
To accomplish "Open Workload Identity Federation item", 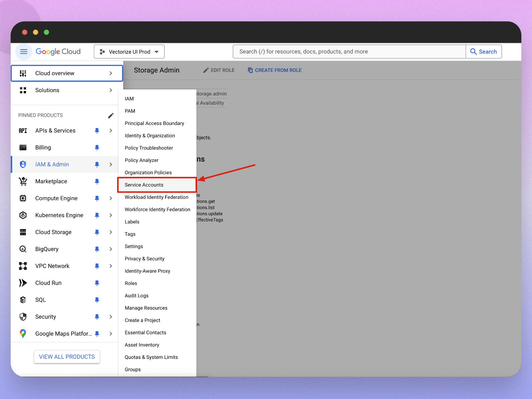I will point(157,197).
